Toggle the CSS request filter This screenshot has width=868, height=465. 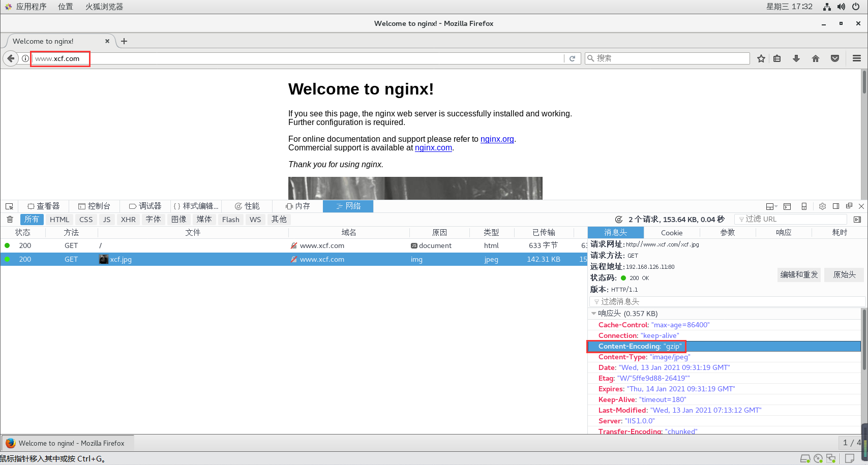click(x=86, y=220)
